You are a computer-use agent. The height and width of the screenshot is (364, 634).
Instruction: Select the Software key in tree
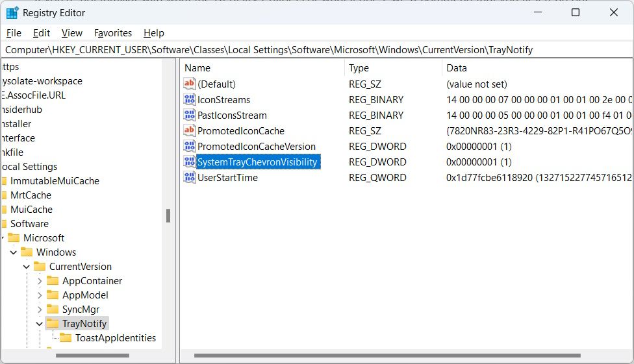coord(29,223)
